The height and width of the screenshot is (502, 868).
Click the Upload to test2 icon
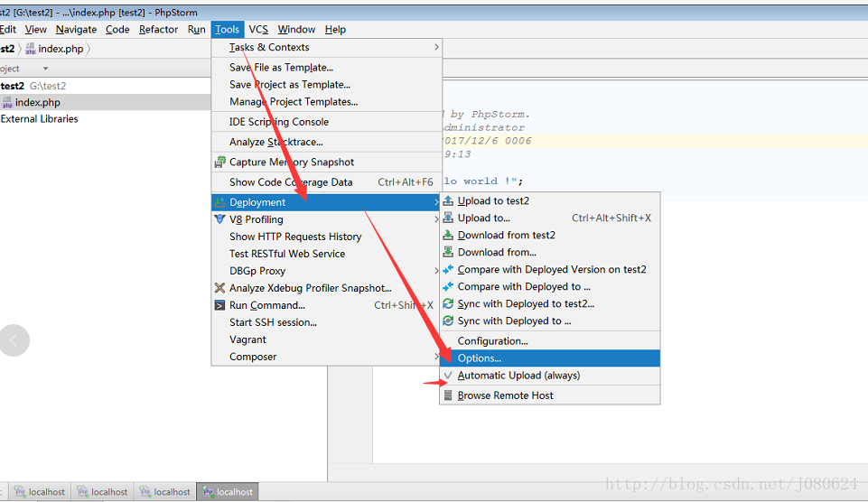click(x=448, y=200)
